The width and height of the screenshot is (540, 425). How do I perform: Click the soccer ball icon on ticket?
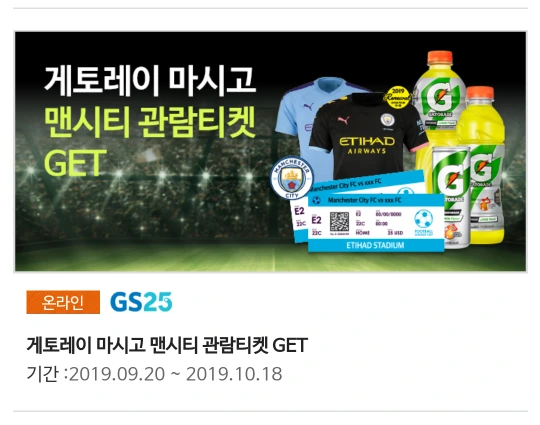423,219
